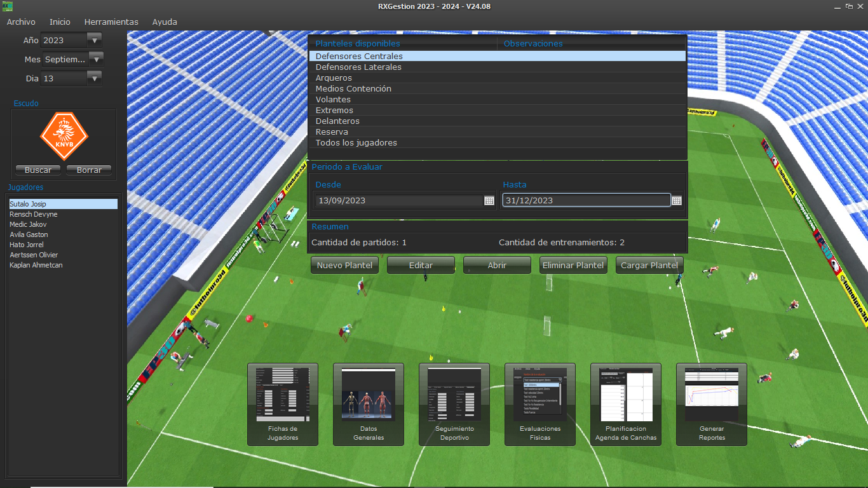
Task: Open Generar Reportes module
Action: pyautogui.click(x=712, y=404)
